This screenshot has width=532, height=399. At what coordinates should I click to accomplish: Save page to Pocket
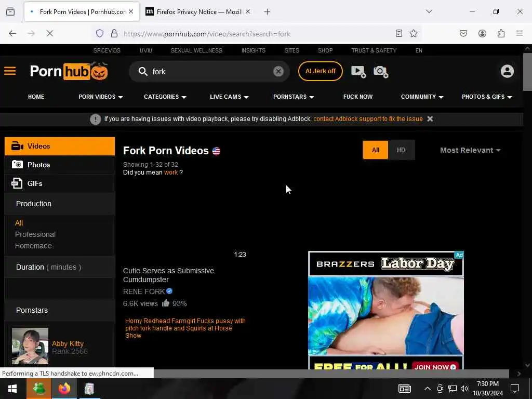[x=463, y=33]
